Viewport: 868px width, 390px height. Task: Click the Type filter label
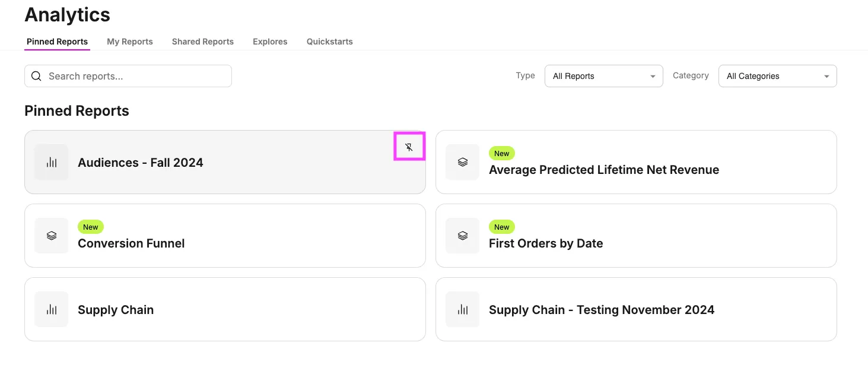526,75
